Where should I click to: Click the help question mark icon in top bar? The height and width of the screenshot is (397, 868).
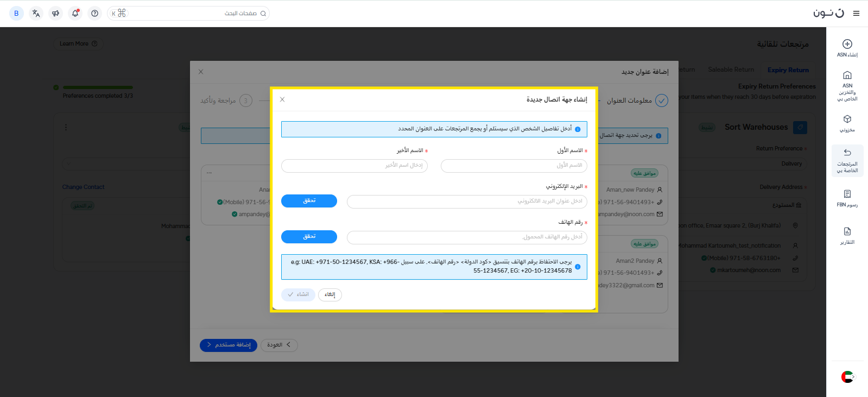95,14
